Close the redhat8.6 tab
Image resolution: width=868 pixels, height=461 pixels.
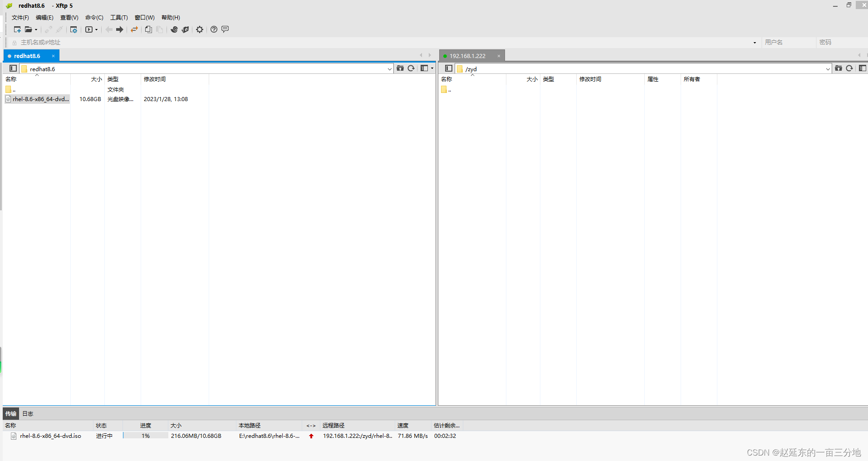click(53, 56)
